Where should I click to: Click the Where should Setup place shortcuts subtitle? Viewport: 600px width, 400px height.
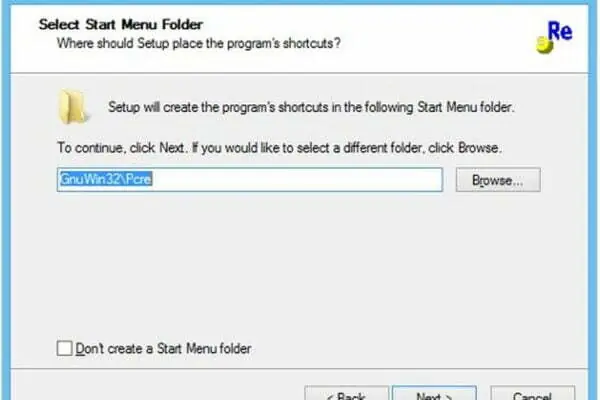(199, 43)
